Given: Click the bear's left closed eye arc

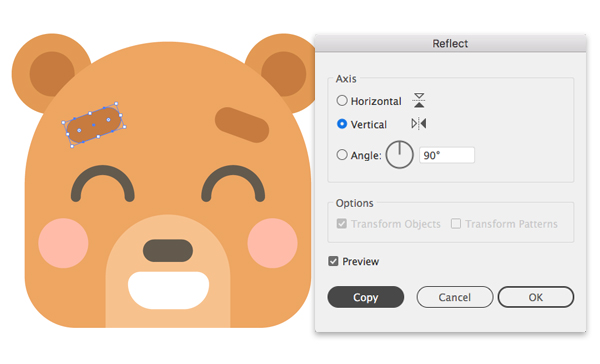Looking at the screenshot, I should click(x=103, y=184).
